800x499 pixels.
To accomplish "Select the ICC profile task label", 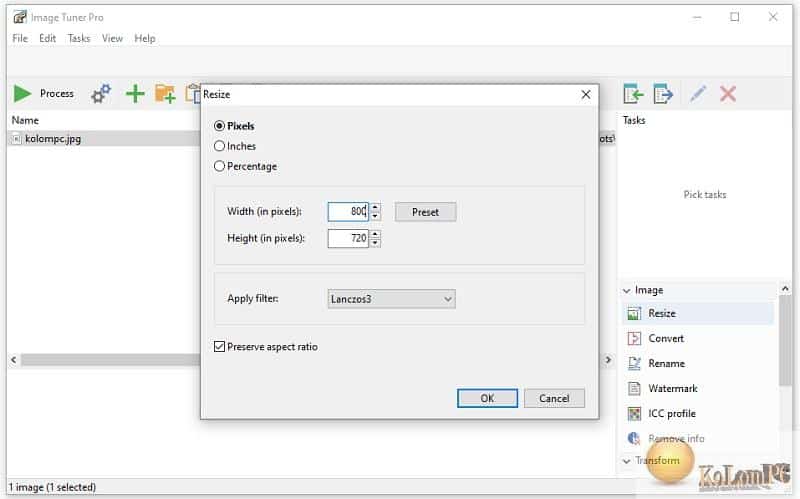I will pyautogui.click(x=671, y=413).
